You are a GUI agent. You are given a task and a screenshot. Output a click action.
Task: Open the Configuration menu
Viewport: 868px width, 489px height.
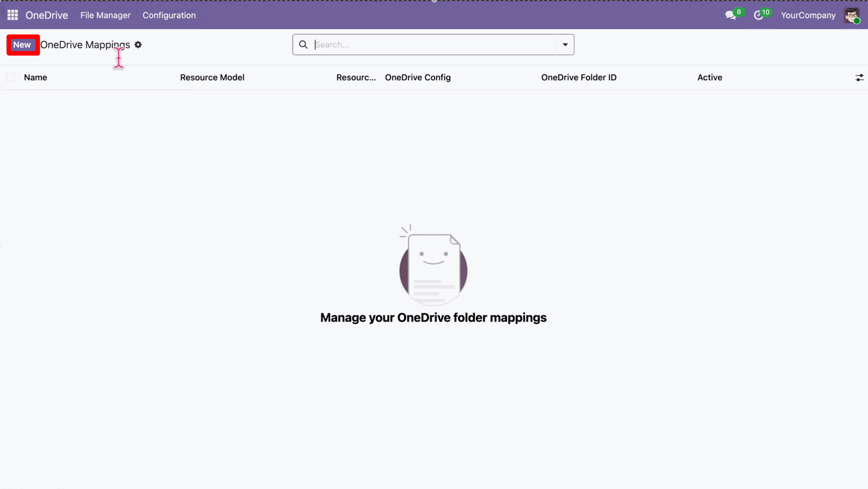click(x=169, y=15)
